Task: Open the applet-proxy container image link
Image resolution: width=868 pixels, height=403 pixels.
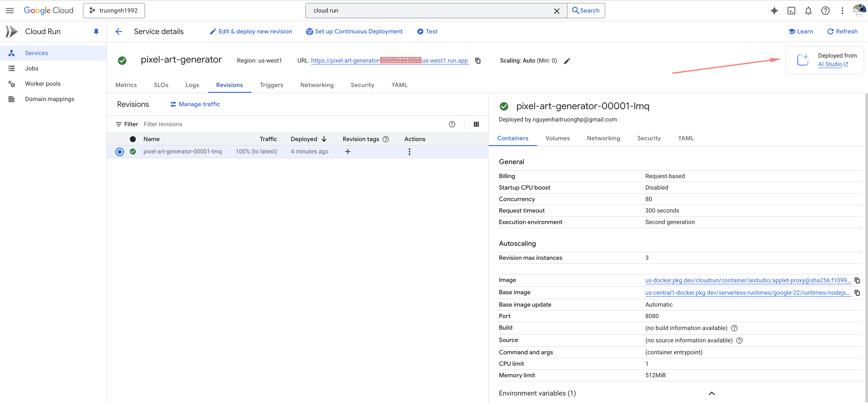Action: pyautogui.click(x=748, y=280)
